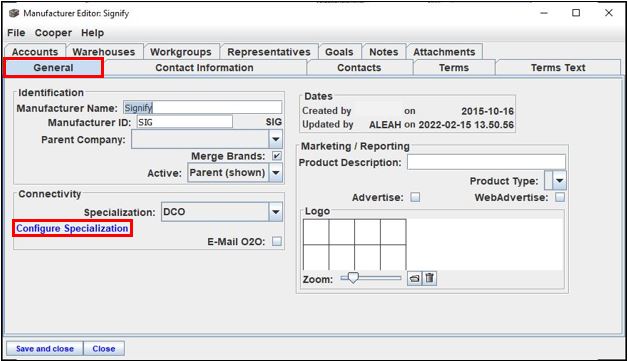Click the Manufacturer ID field
Viewport: 628px width, 361px height.
pyautogui.click(x=185, y=122)
